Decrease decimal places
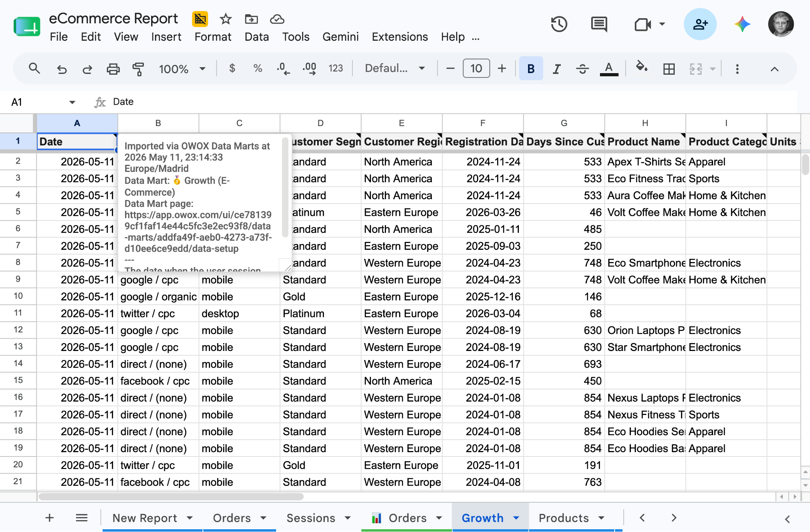This screenshot has width=810, height=532. click(283, 69)
